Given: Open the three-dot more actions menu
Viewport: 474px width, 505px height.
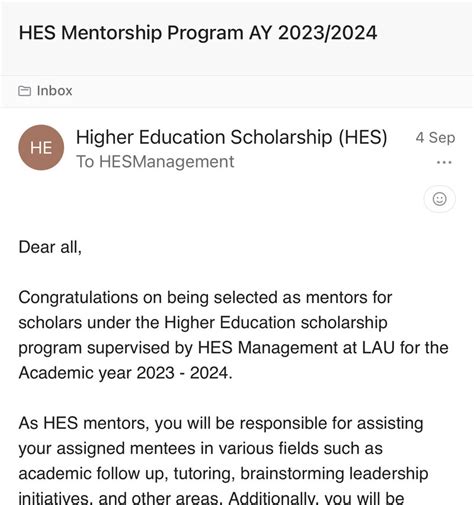Looking at the screenshot, I should tap(444, 163).
